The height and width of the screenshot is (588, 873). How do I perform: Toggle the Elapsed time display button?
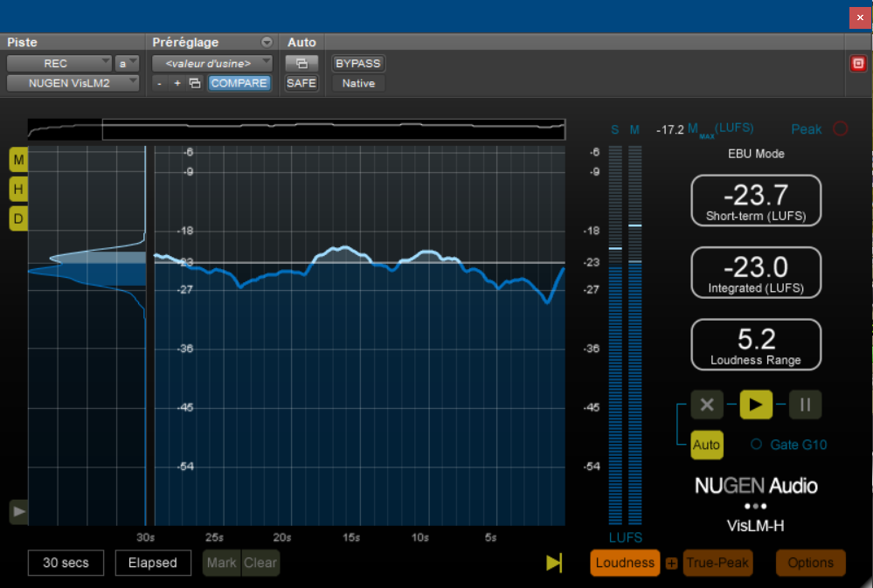coord(153,563)
